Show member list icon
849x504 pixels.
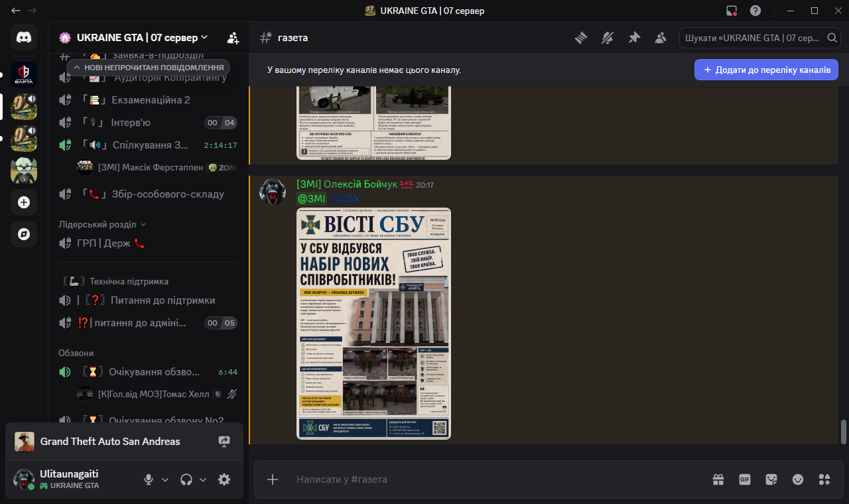661,38
